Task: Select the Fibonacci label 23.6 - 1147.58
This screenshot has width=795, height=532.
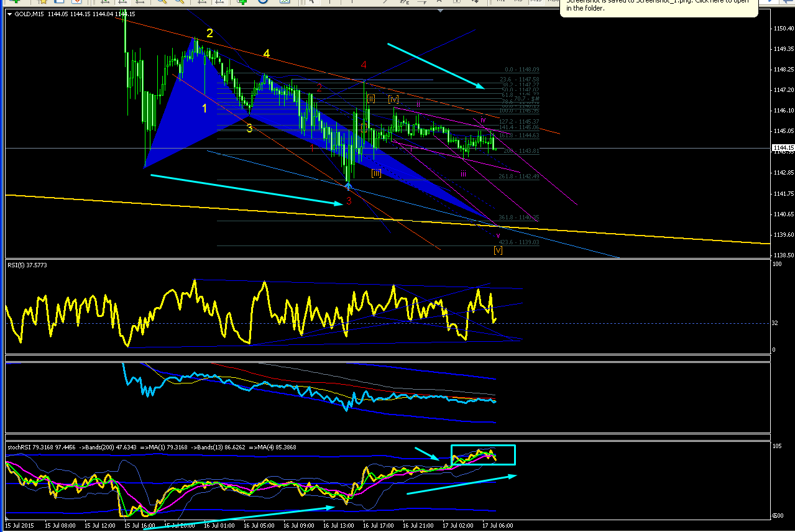Action: tap(519, 80)
